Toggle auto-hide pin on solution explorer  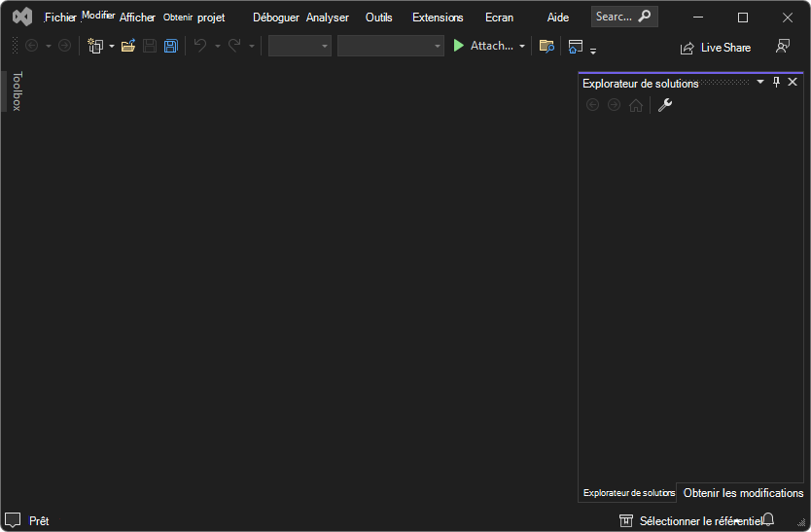coord(776,82)
